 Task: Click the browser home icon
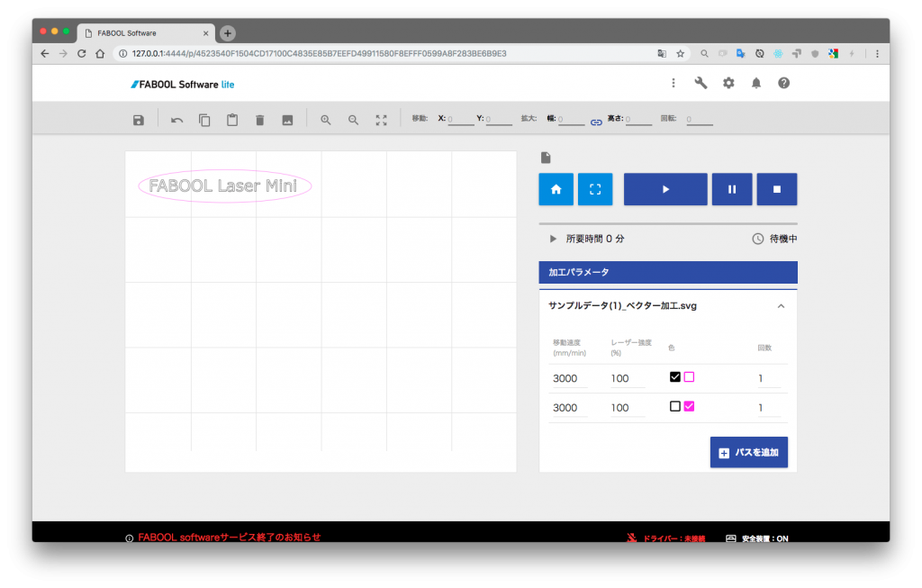pos(100,53)
